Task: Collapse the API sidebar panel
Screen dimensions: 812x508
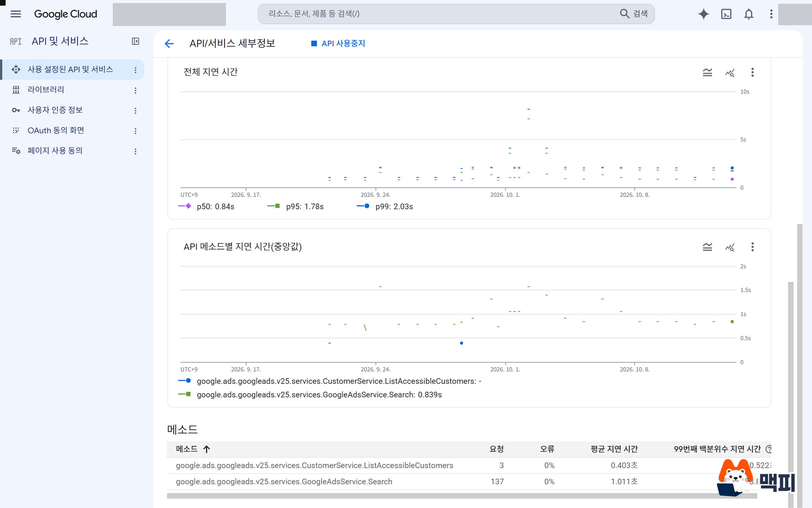Action: (135, 41)
